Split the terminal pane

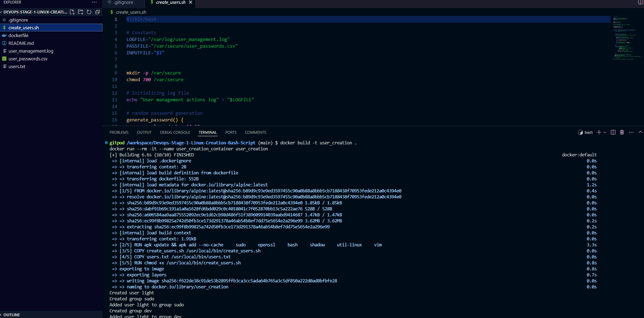(x=613, y=132)
